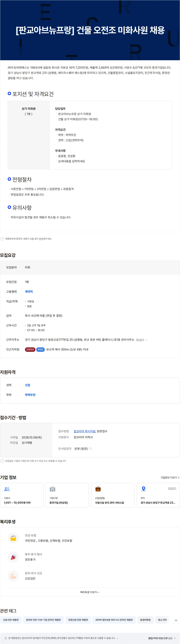The height and width of the screenshot is (644, 180).
Task: Click 학력무관 education link
Action: (30, 395)
